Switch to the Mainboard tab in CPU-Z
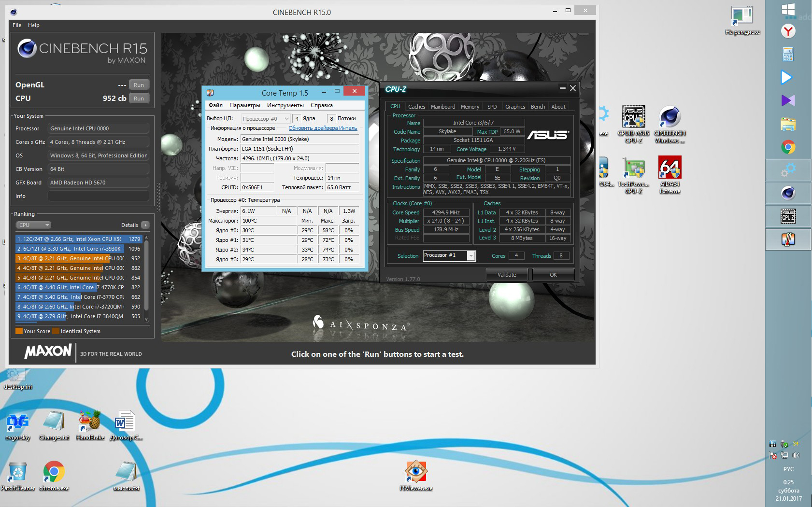Screen dimensions: 812x507 [x=443, y=107]
